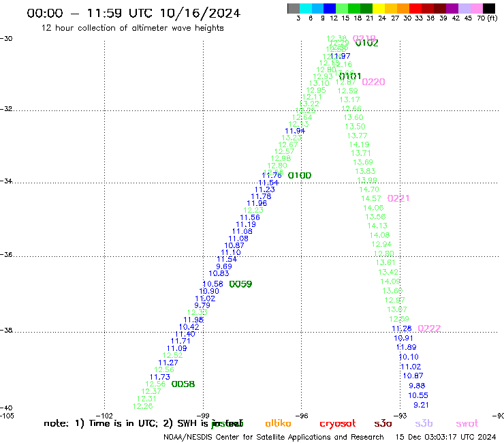Click the 9.69 wave height value
This screenshot has height=443, width=504.
click(x=223, y=266)
